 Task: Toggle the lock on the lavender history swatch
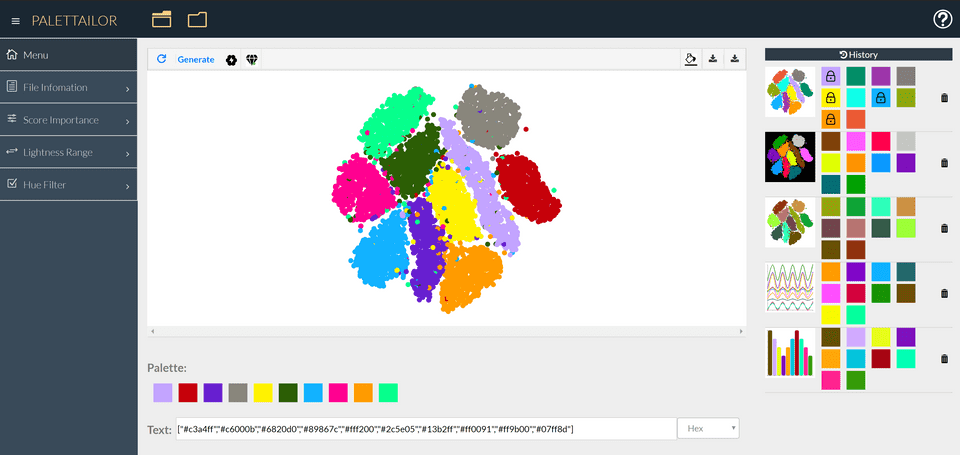pos(831,76)
